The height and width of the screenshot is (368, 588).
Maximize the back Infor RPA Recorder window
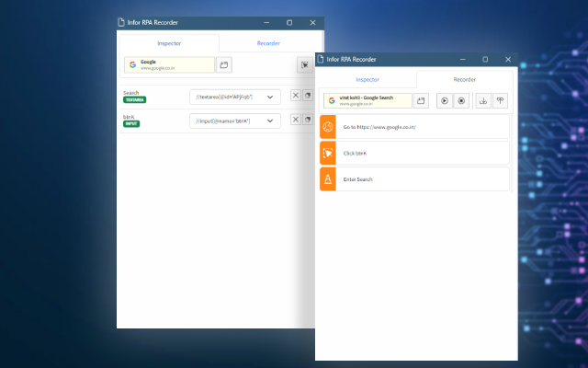pos(289,22)
